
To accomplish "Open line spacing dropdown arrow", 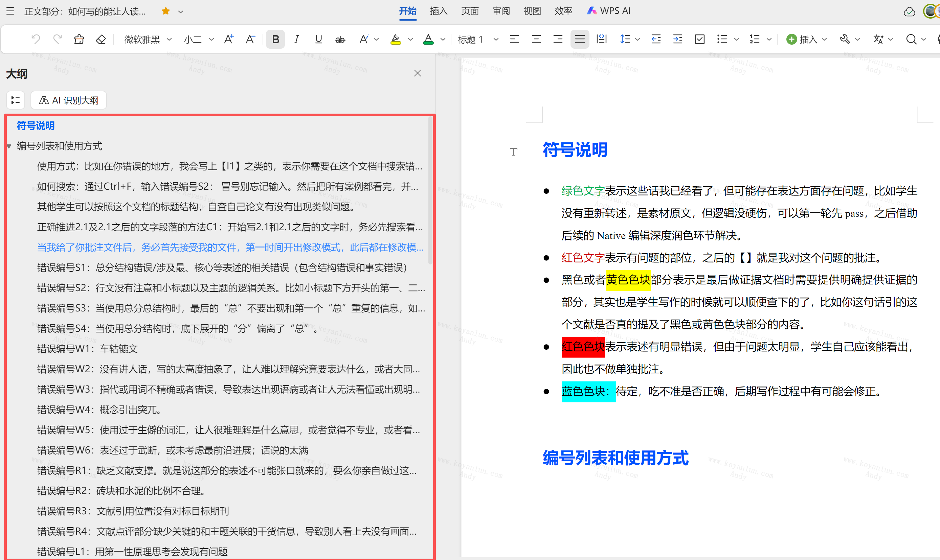I will pos(637,39).
